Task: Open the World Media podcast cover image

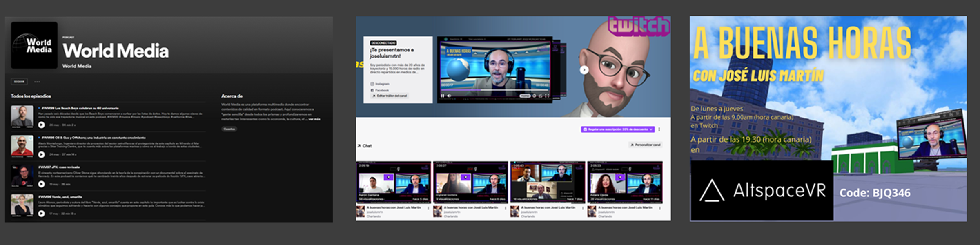Action: 34,45
